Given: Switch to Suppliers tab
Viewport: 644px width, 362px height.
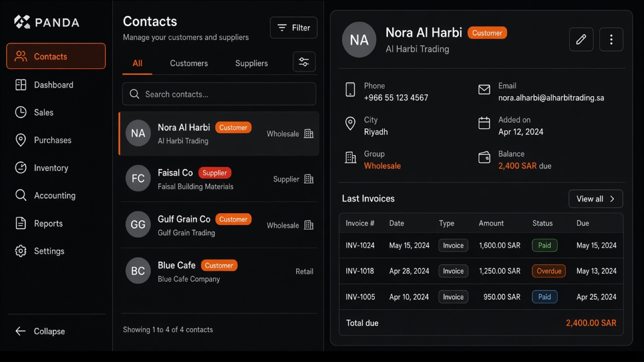Looking at the screenshot, I should coord(252,63).
